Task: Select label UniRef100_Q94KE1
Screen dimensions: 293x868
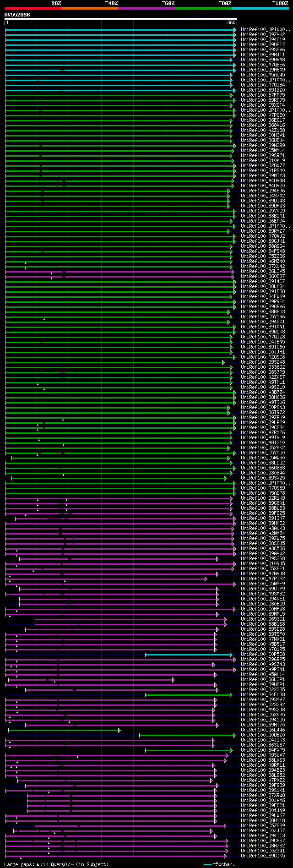Action: pos(263,599)
